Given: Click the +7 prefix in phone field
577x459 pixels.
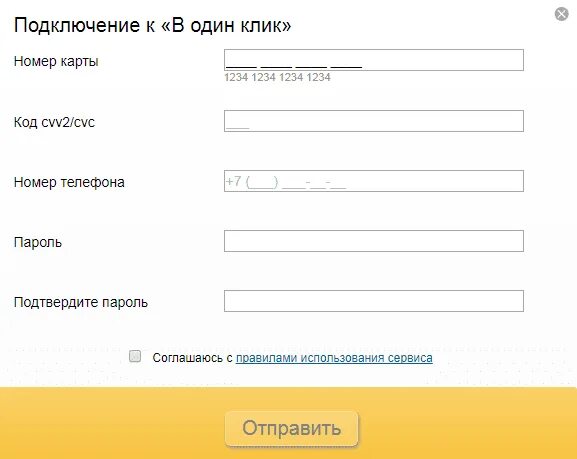Looking at the screenshot, I should pyautogui.click(x=234, y=181).
